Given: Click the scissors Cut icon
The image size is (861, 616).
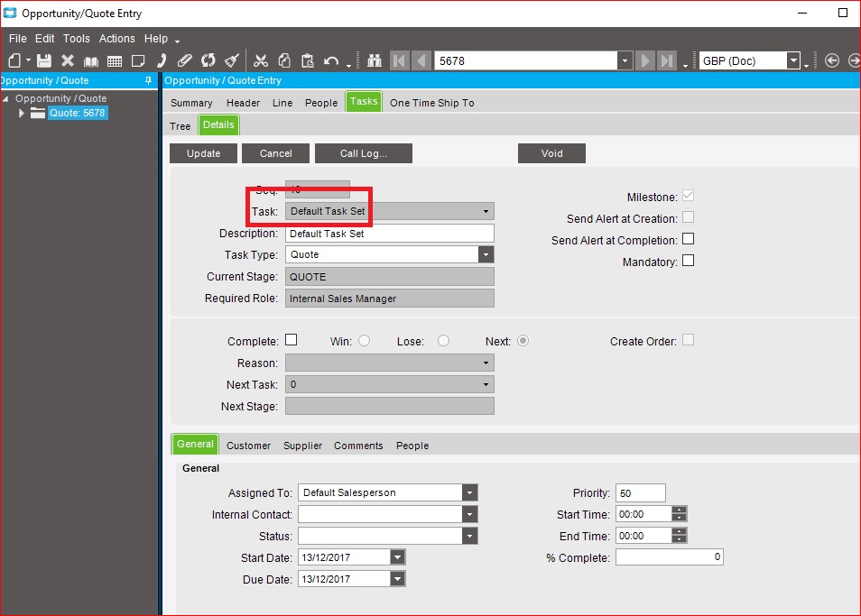Looking at the screenshot, I should [x=261, y=60].
